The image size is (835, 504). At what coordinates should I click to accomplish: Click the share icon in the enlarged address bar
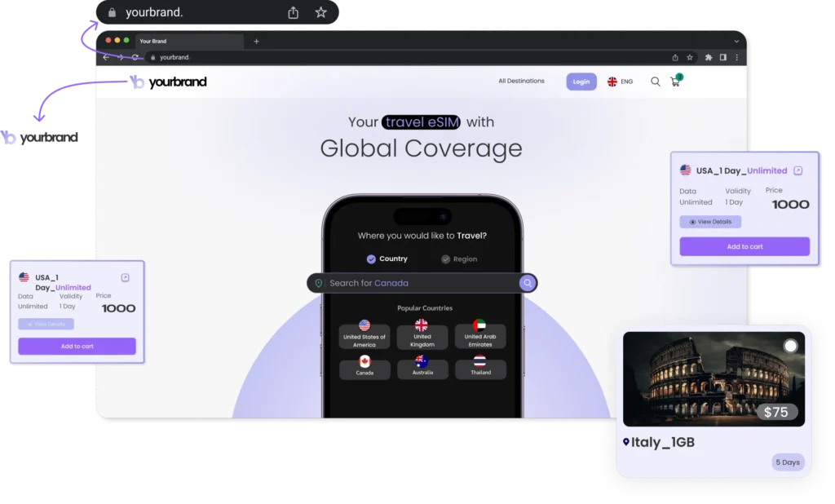pyautogui.click(x=293, y=12)
